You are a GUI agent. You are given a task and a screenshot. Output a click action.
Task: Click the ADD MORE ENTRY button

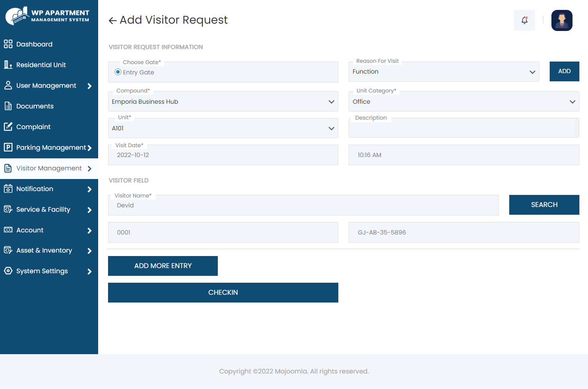click(x=163, y=266)
